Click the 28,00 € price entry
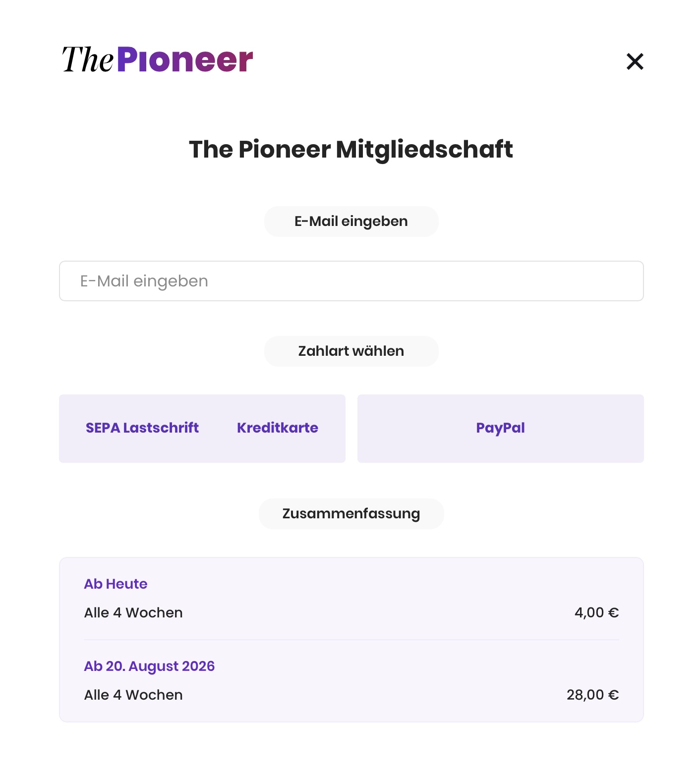The width and height of the screenshot is (700, 775). [x=593, y=695]
